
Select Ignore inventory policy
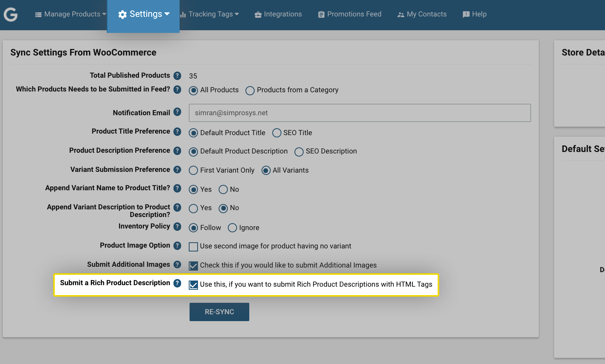(x=232, y=228)
